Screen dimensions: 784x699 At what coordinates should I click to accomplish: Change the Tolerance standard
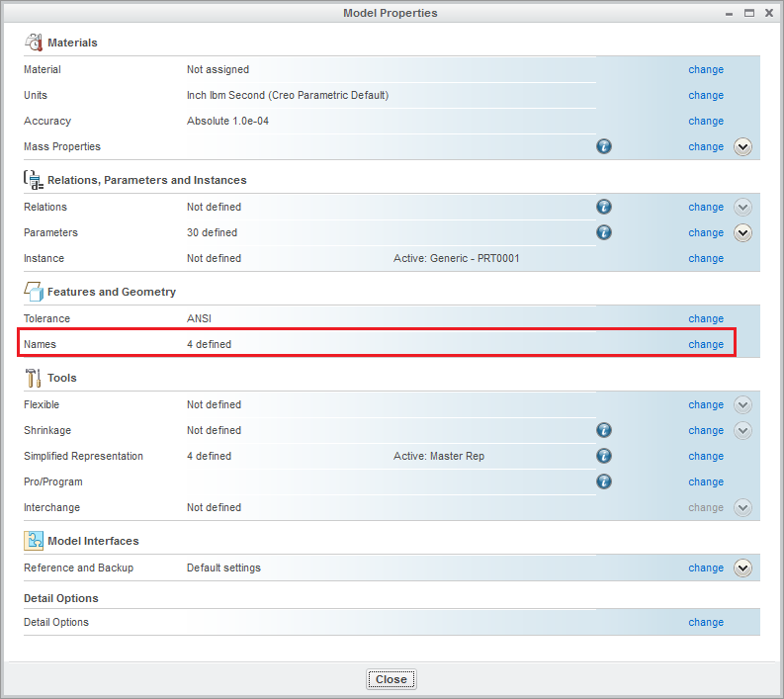click(x=706, y=318)
